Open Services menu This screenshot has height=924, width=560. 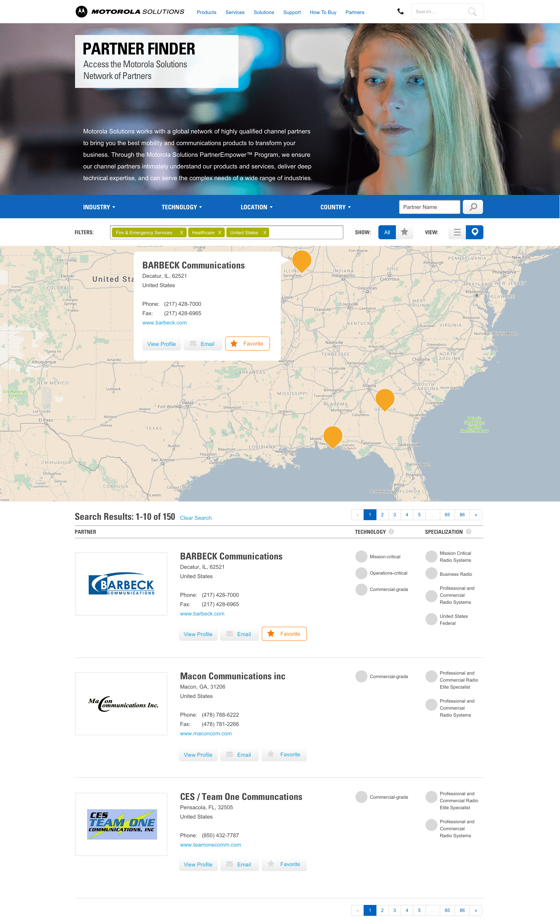click(x=235, y=12)
